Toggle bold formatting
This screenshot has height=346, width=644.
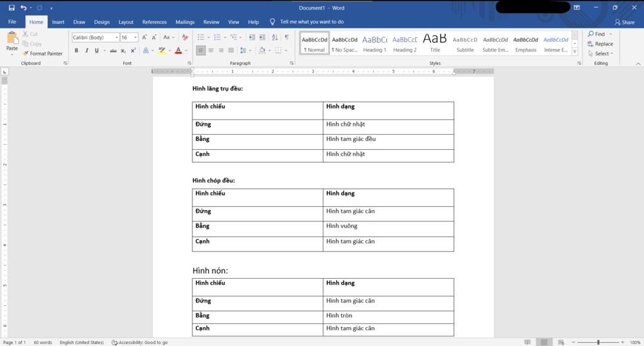tap(76, 50)
